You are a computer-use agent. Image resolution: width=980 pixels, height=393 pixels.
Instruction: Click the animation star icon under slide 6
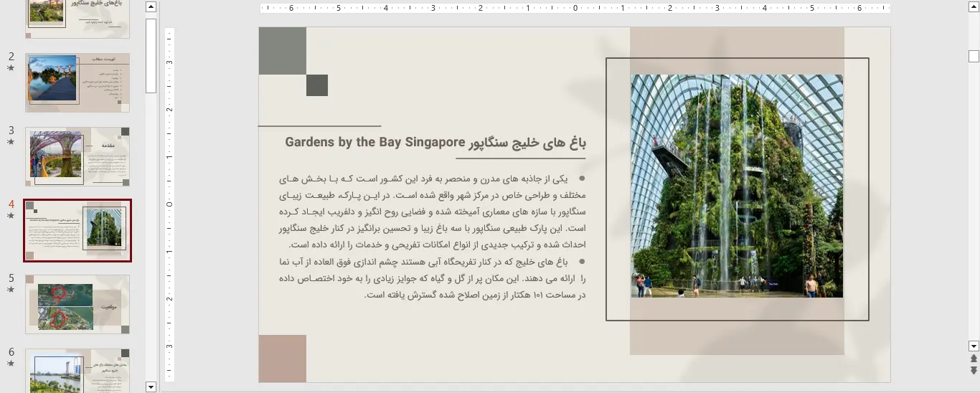[11, 364]
